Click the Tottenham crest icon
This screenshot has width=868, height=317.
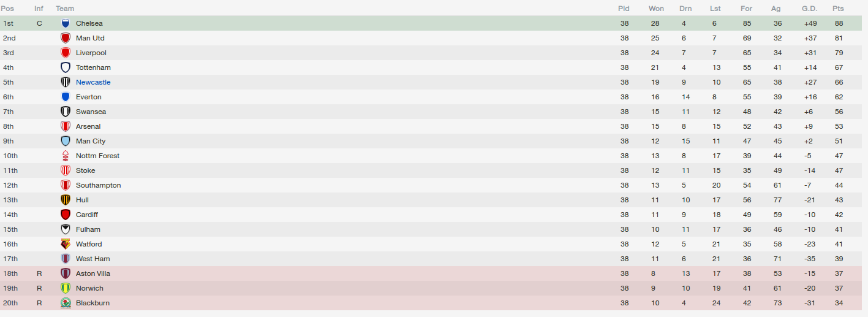pyautogui.click(x=66, y=67)
